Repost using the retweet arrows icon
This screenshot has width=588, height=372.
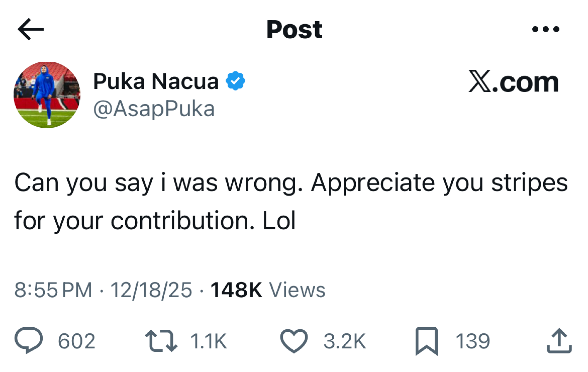pos(161,341)
